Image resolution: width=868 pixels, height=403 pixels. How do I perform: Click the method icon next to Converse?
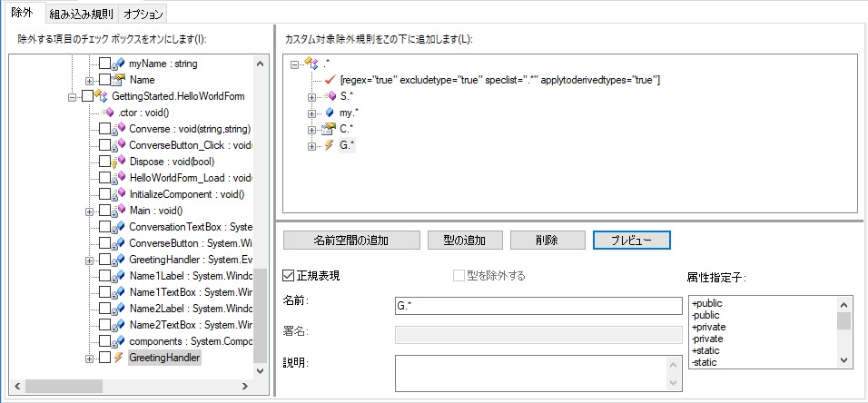[119, 129]
